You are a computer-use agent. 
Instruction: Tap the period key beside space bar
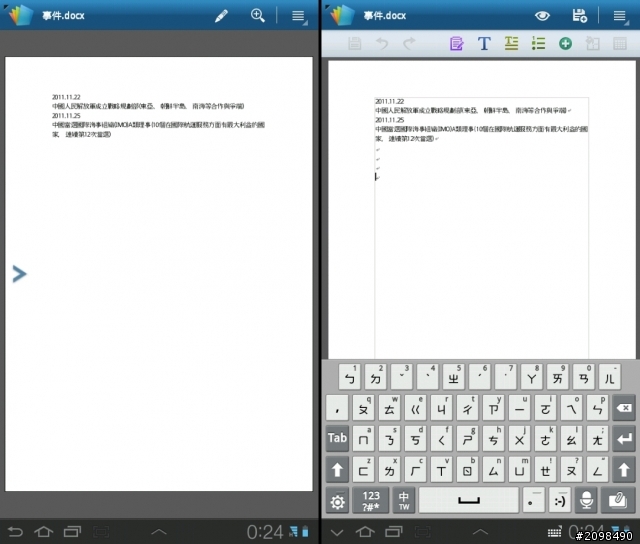pyautogui.click(x=533, y=501)
